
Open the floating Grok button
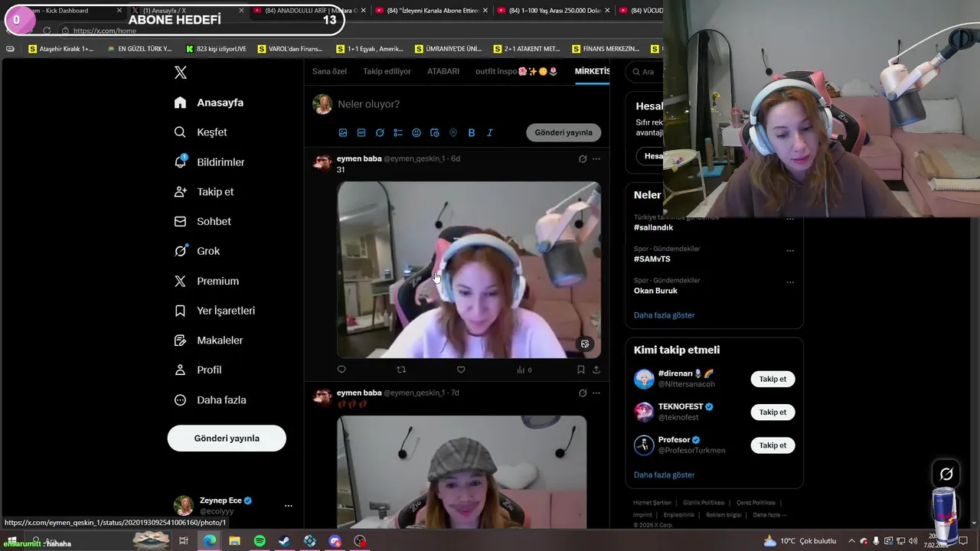pos(946,474)
